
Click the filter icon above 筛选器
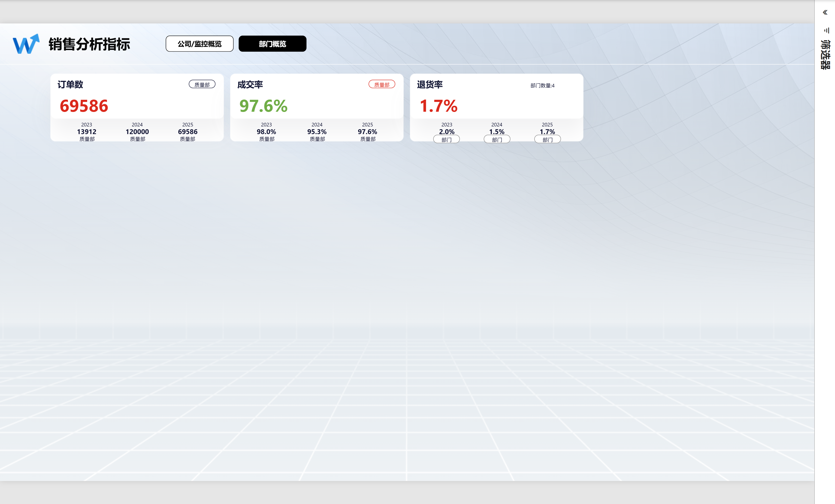click(826, 30)
